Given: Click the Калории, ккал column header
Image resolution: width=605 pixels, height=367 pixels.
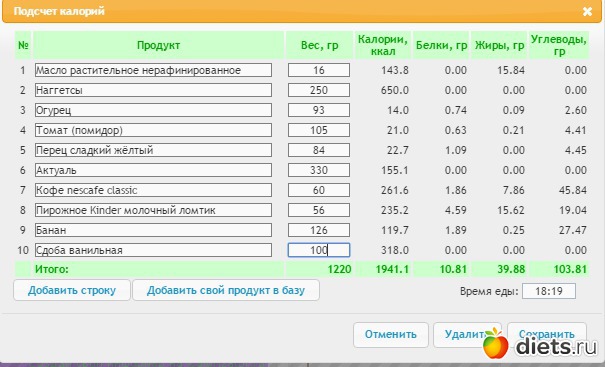Looking at the screenshot, I should [x=383, y=45].
